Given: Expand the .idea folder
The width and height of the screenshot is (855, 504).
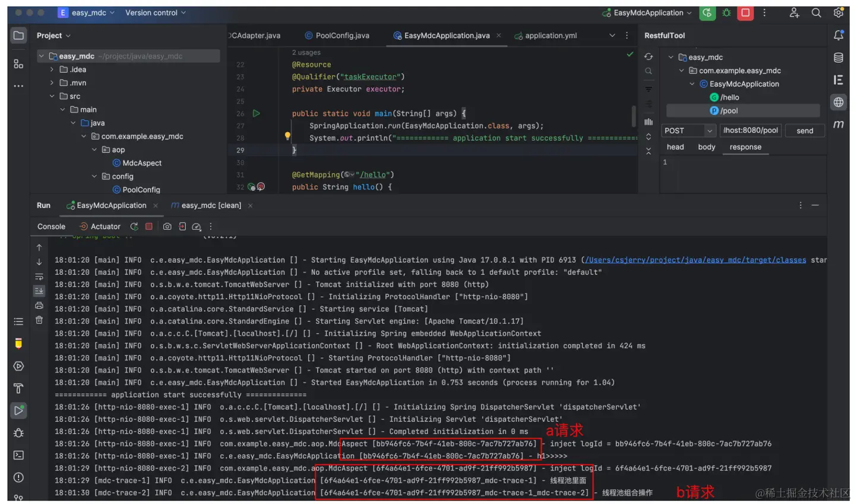Looking at the screenshot, I should (x=52, y=69).
